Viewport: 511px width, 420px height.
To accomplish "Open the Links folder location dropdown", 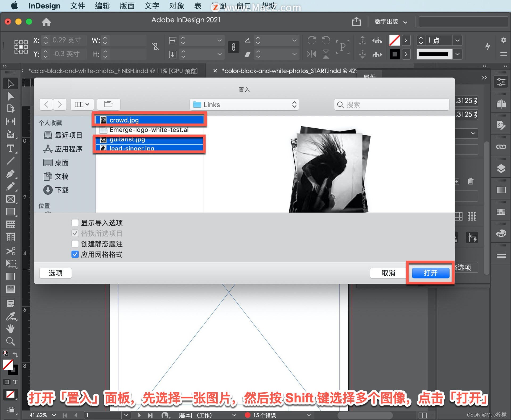I will tap(244, 104).
